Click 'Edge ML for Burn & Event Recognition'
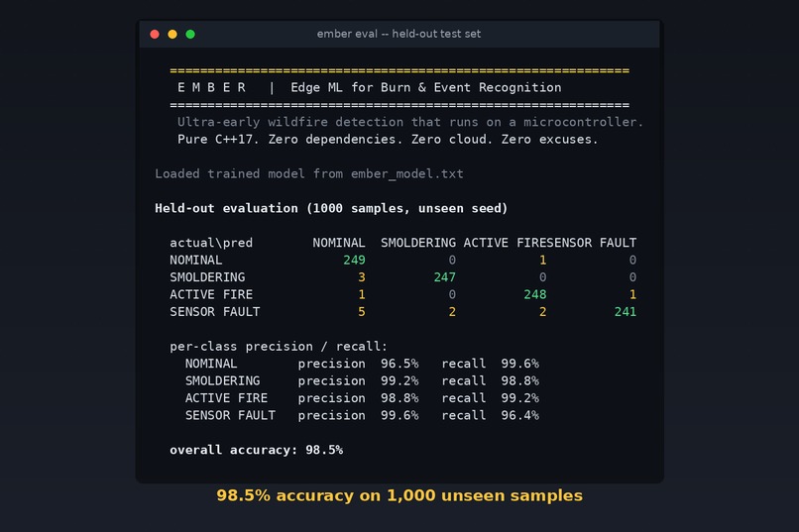Image resolution: width=799 pixels, height=532 pixels. pyautogui.click(x=426, y=87)
